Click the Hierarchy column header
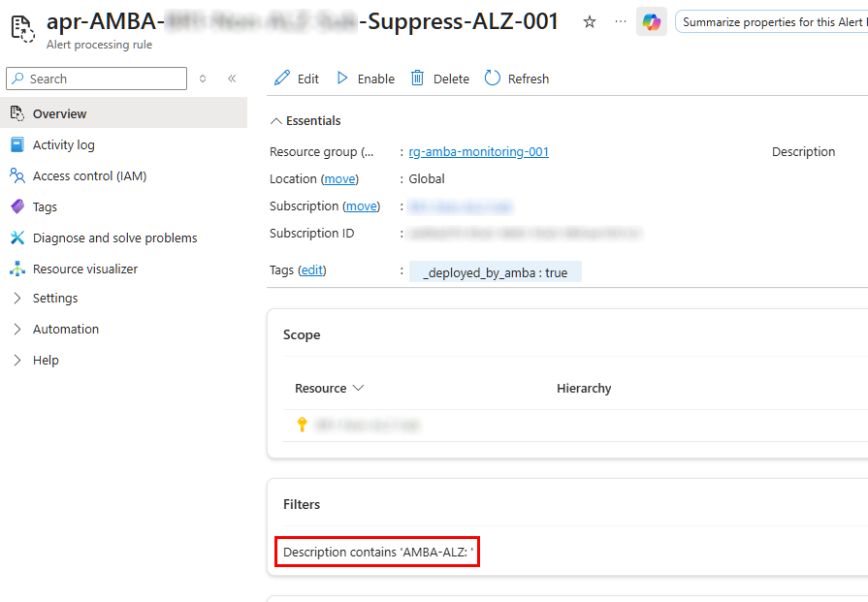Viewport: 868px width, 602px height. coord(584,389)
